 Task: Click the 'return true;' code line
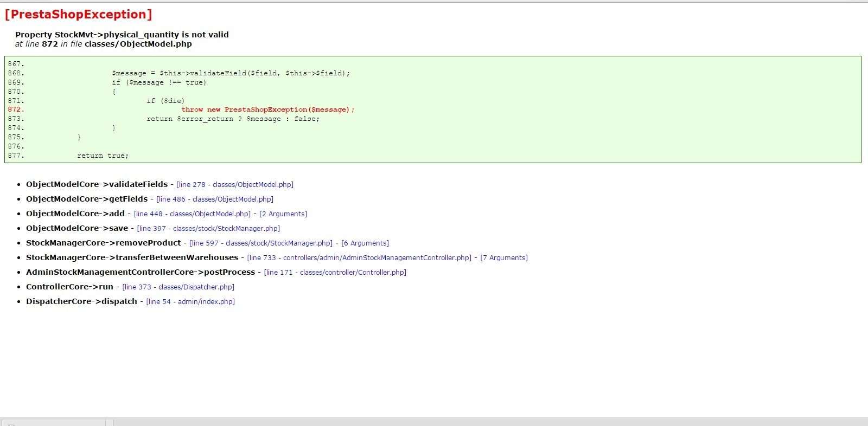tap(103, 156)
